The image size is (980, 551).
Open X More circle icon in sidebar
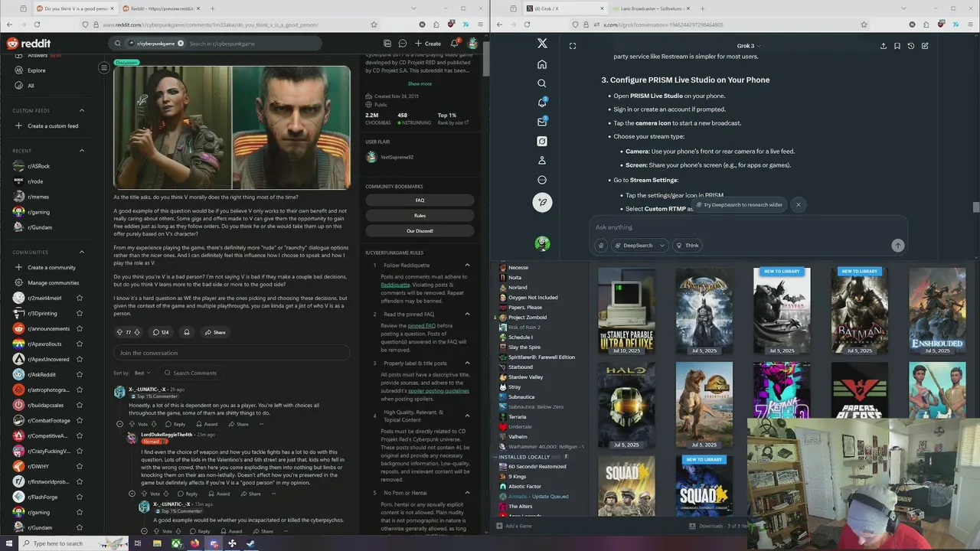point(542,180)
